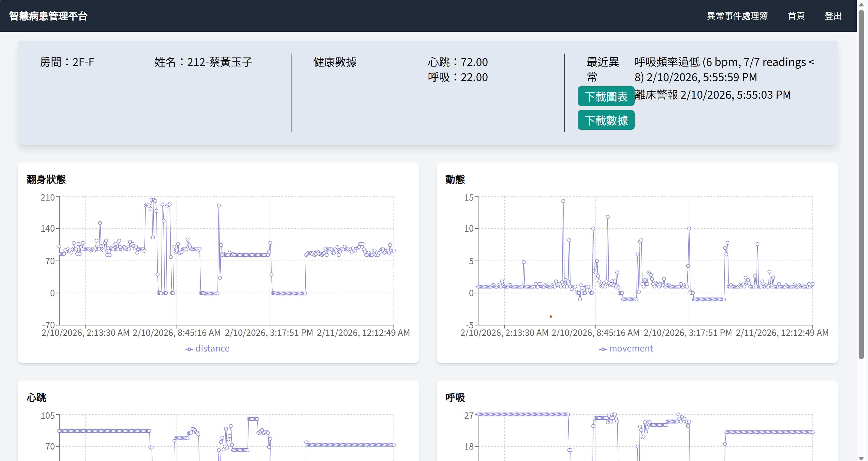Click the movement legend line marker icon

click(x=603, y=349)
